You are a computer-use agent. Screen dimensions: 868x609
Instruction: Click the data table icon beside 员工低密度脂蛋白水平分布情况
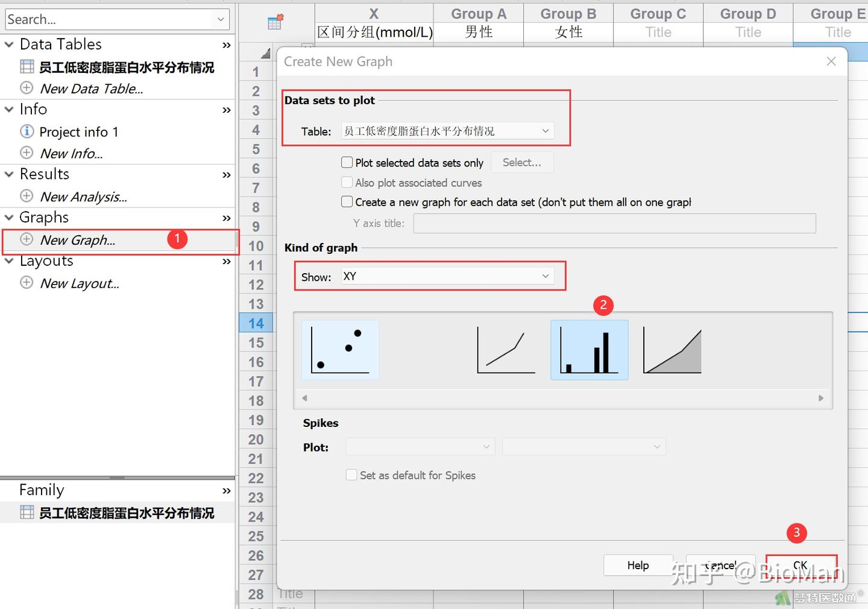27,66
